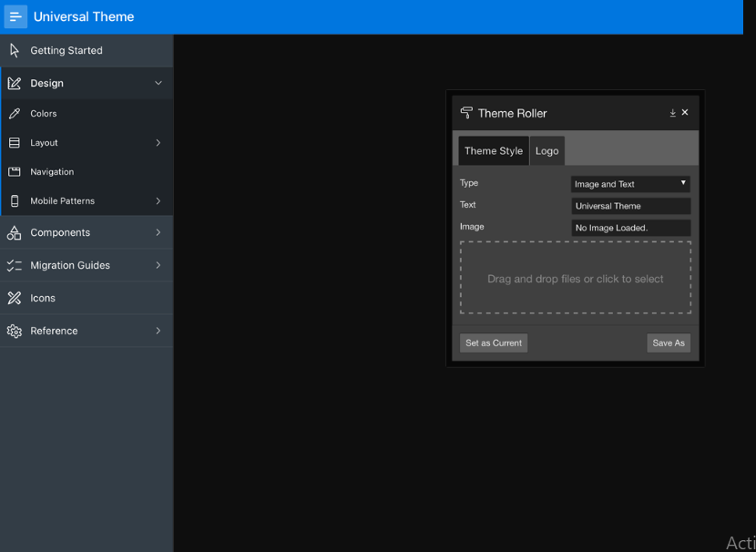Screen dimensions: 756x552
Task: Select the Logo tab
Action: pyautogui.click(x=547, y=151)
